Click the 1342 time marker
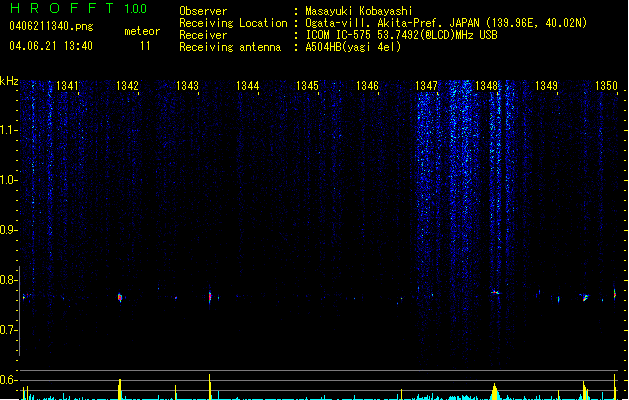This screenshot has height=400, width=629. (127, 86)
